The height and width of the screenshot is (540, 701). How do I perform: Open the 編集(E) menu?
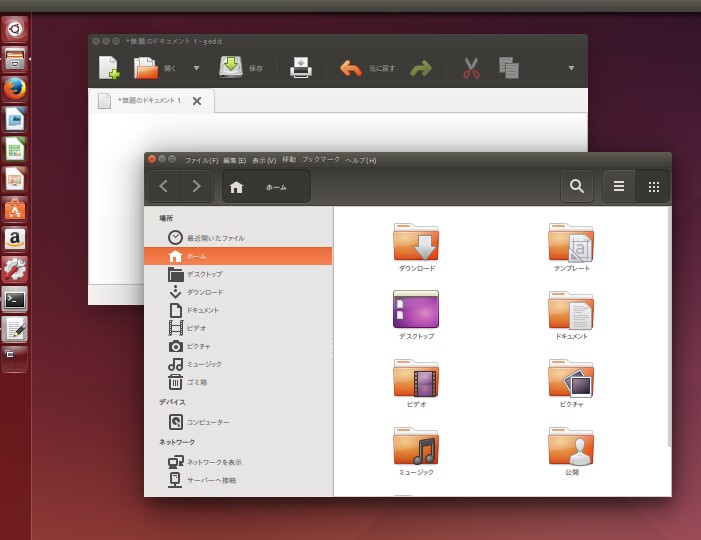point(235,160)
